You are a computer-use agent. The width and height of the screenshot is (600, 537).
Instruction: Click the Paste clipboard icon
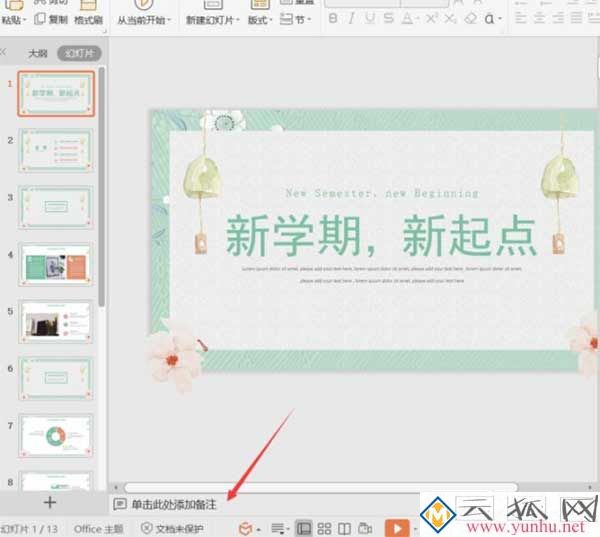click(x=14, y=5)
